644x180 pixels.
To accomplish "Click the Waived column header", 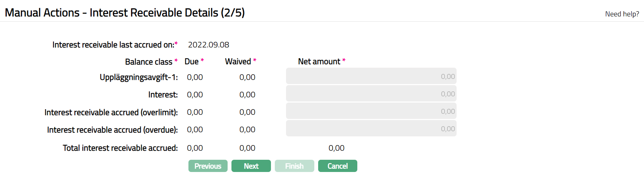I will pyautogui.click(x=238, y=61).
